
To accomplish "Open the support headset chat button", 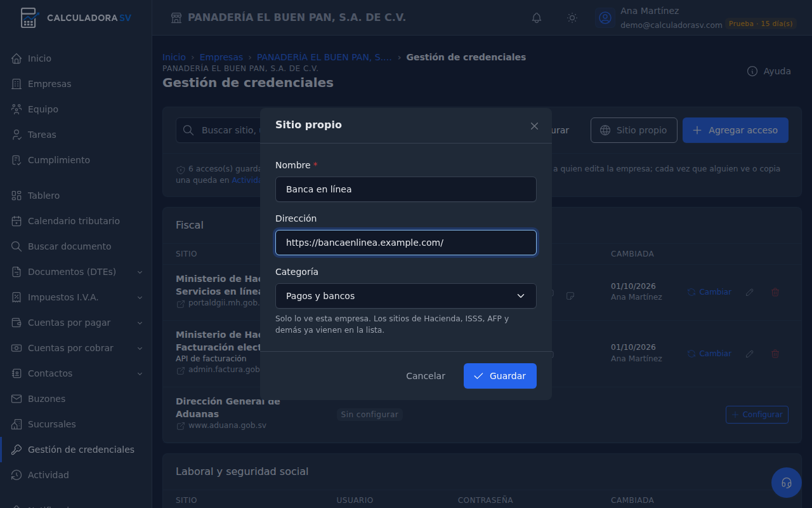I will pos(787,483).
